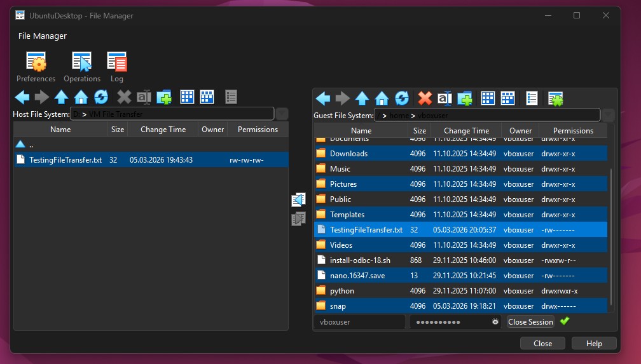Sort Host pane by Owner column
The image size is (641, 364).
pos(212,130)
